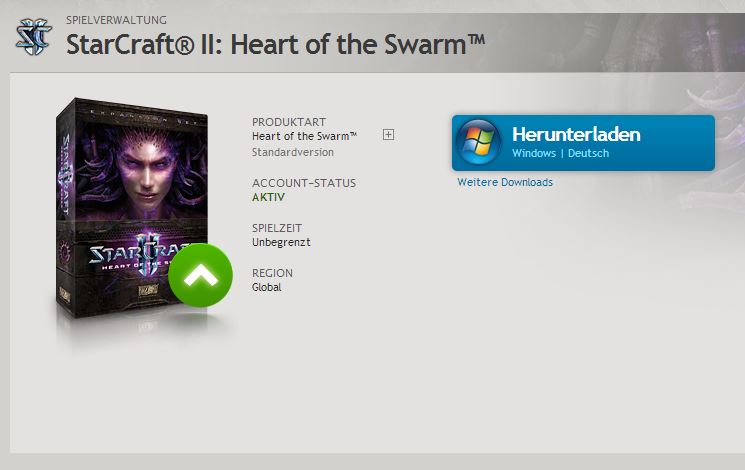Click the Unbegrenzt Spielzeit value
Image resolution: width=745 pixels, height=470 pixels.
click(281, 242)
